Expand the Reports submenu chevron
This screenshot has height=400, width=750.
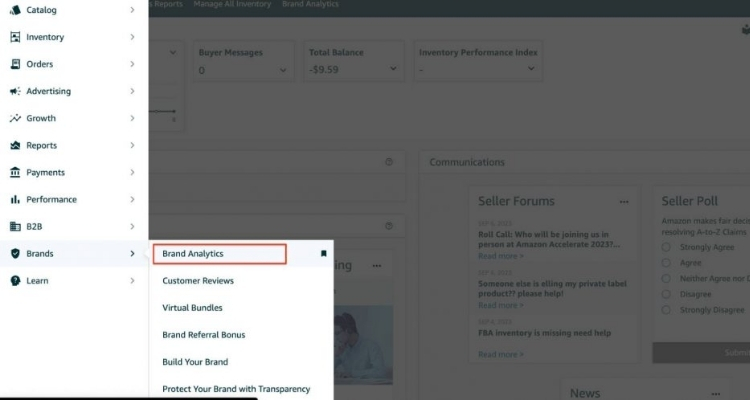point(132,145)
